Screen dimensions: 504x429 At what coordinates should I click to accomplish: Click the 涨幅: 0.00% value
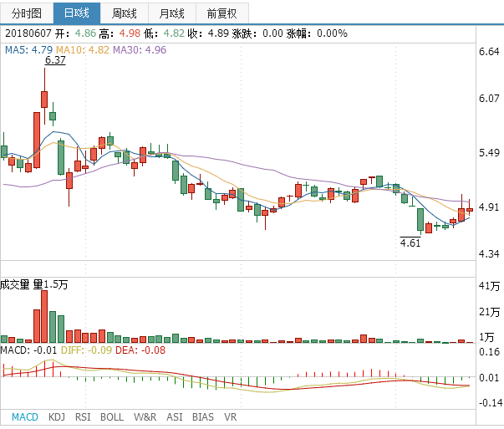(x=317, y=33)
